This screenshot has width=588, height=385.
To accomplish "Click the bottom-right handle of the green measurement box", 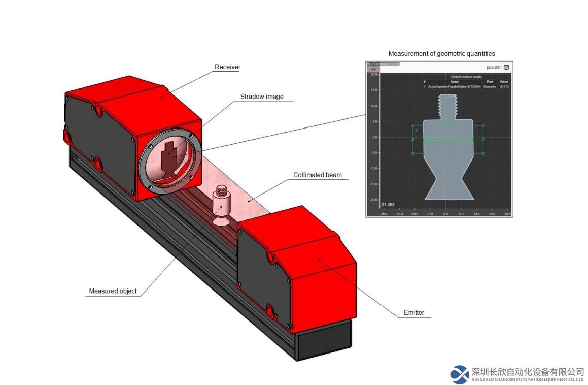I will point(483,153).
